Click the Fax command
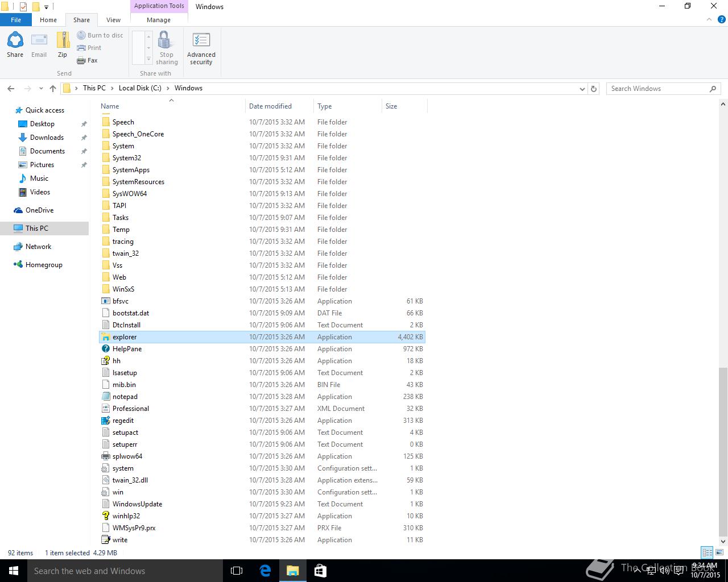 click(88, 60)
